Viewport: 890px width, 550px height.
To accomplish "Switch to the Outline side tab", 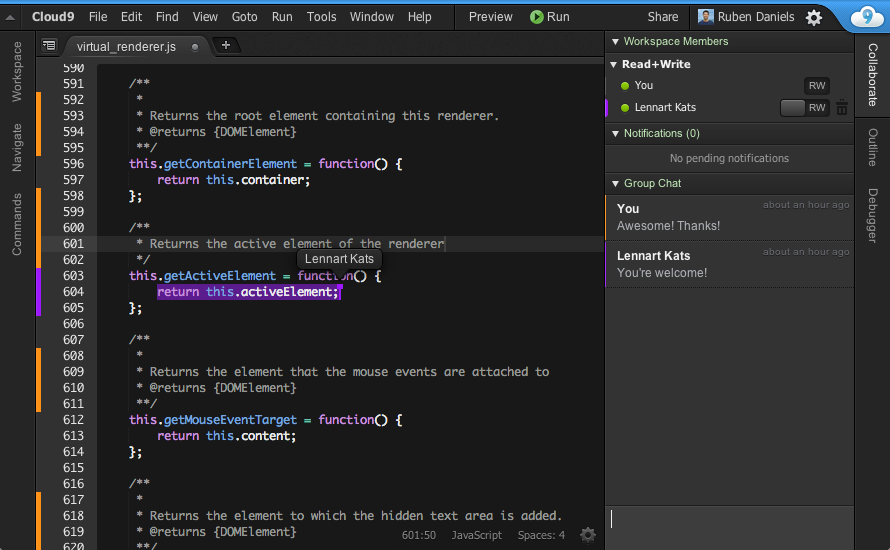I will pyautogui.click(x=872, y=147).
